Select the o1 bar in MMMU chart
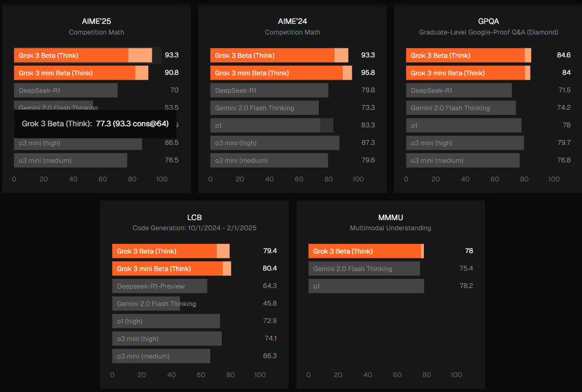582x392 pixels. 367,286
